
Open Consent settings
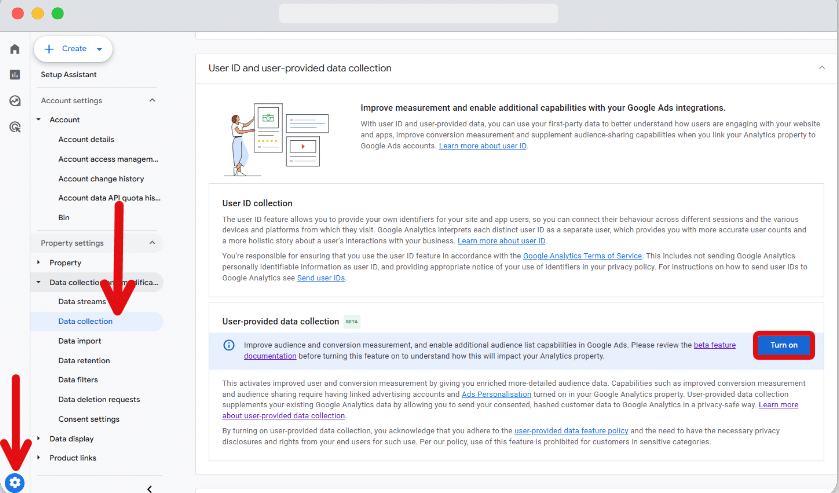pos(89,419)
